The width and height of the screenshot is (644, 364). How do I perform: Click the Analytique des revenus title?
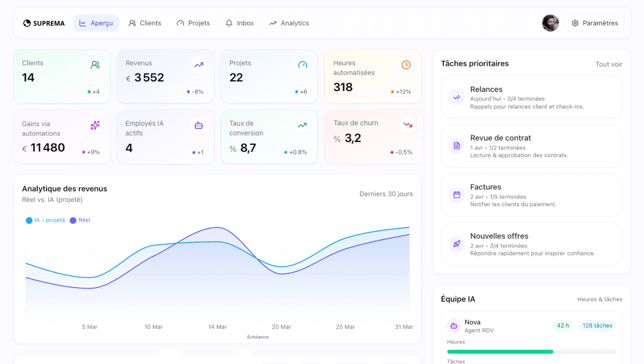tap(64, 189)
